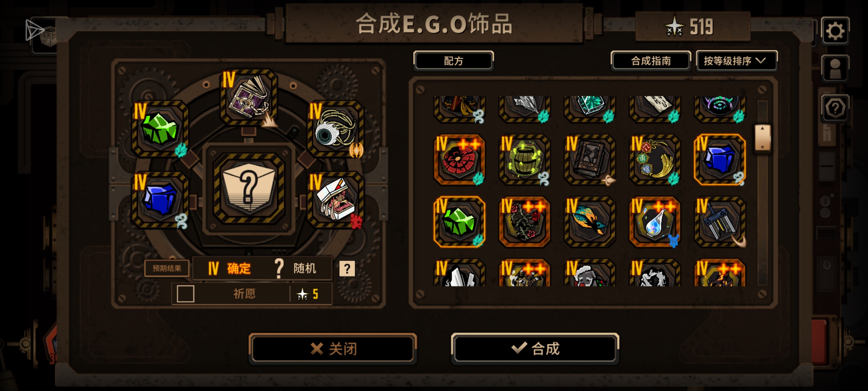868x391 pixels.
Task: Open the 合成指南 guide
Action: (651, 61)
